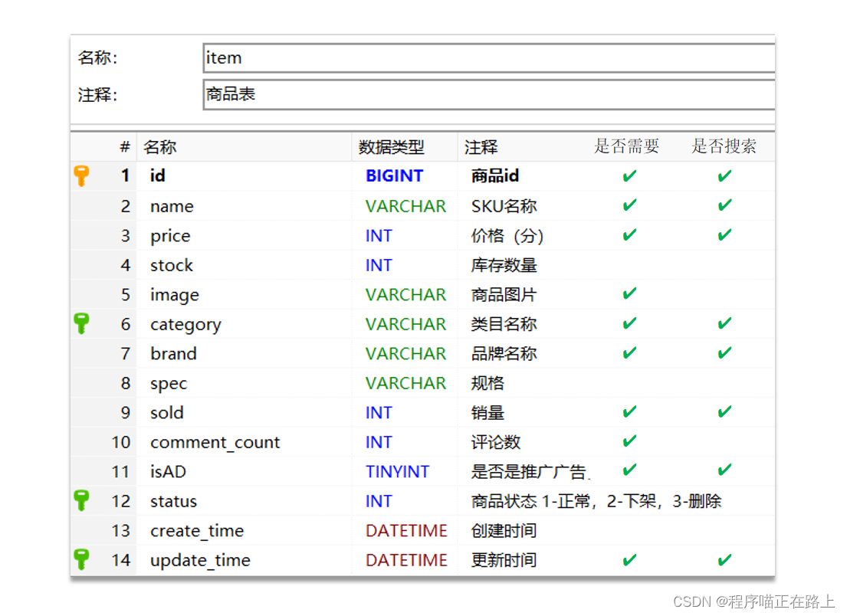
Task: Click the 是否搜索 column heading
Action: [x=724, y=146]
